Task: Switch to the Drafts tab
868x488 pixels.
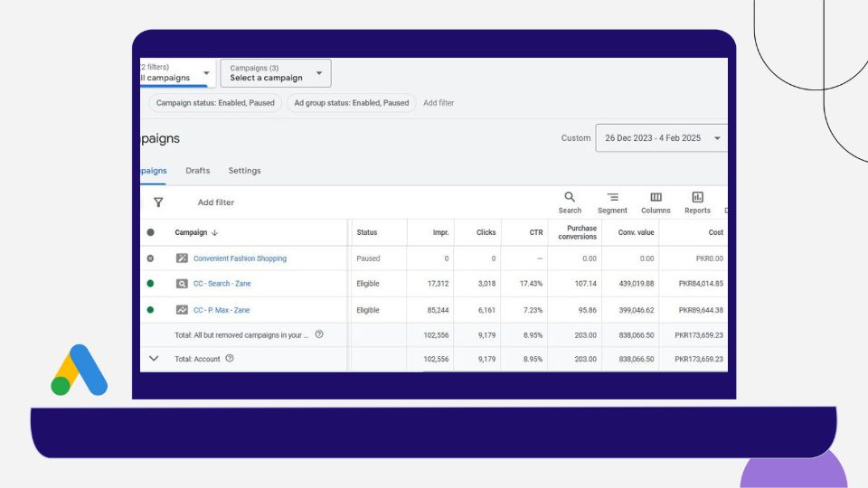Action: tap(197, 171)
